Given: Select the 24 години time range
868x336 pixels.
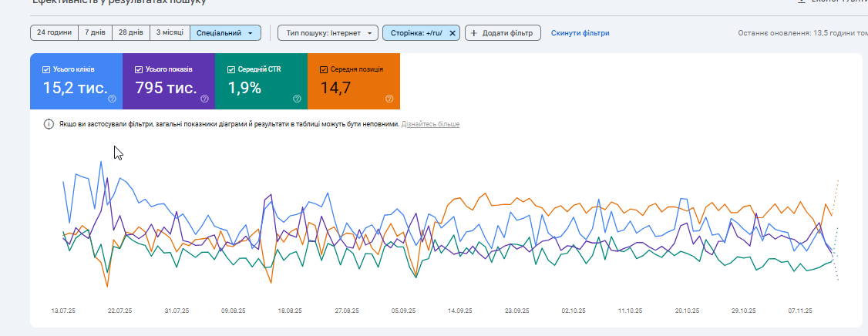Looking at the screenshot, I should click(x=54, y=33).
